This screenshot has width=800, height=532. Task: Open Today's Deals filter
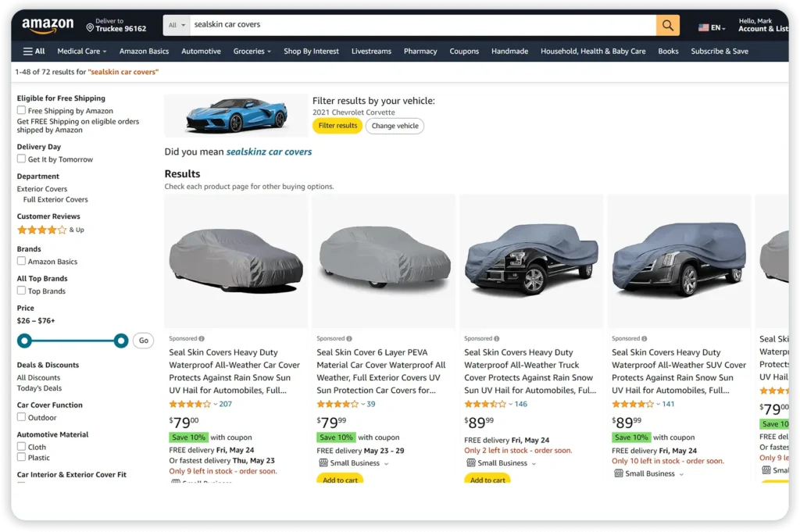tap(39, 388)
